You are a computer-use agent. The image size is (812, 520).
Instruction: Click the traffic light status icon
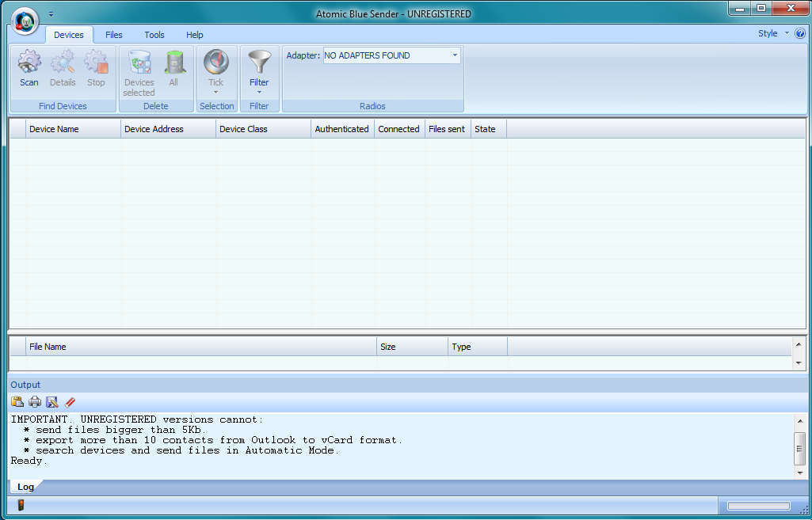21,505
